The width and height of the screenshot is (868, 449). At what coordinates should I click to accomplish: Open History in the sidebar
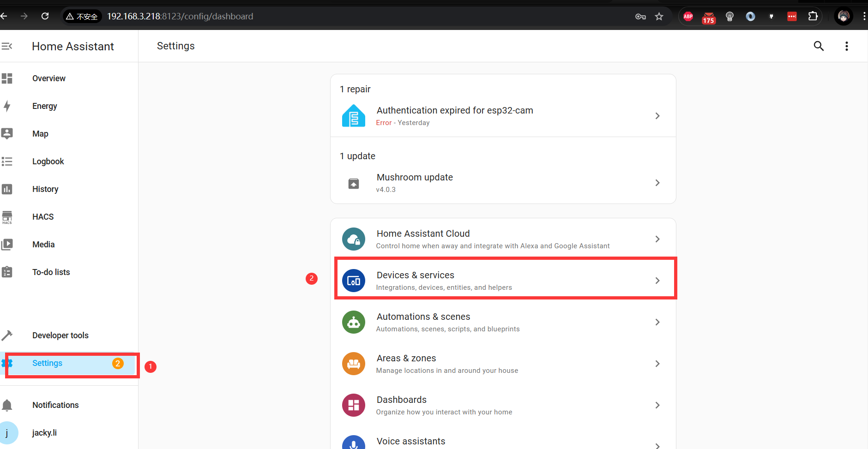click(68, 189)
